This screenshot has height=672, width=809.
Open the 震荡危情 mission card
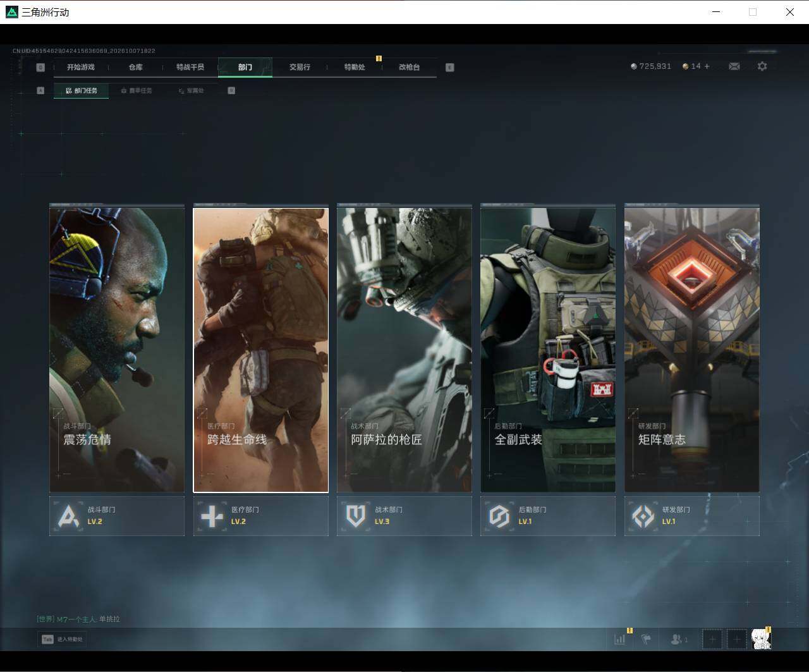pos(117,350)
